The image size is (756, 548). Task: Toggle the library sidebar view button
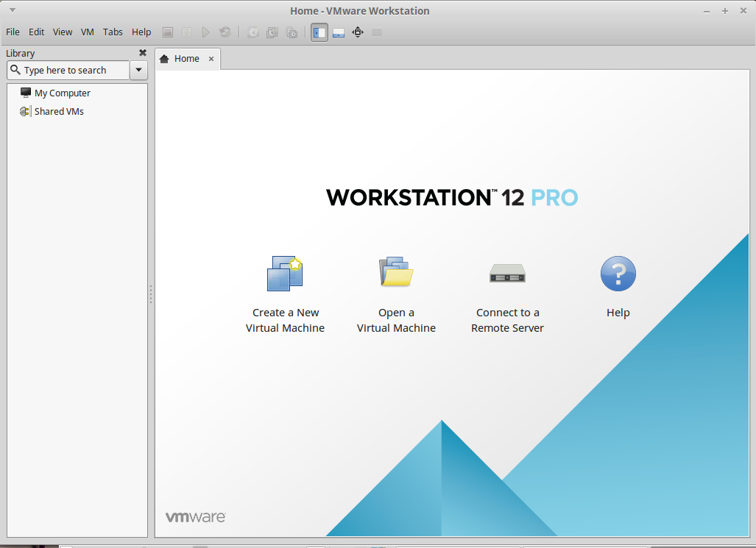[319, 32]
